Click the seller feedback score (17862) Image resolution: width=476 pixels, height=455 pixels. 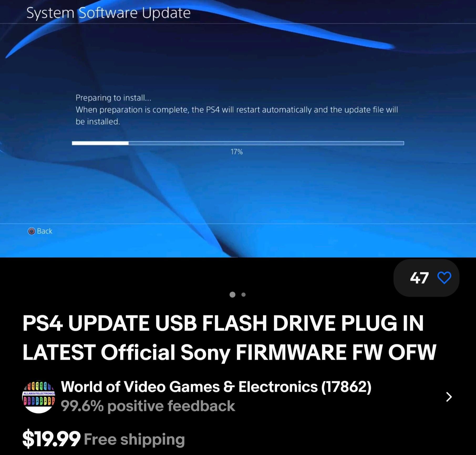point(346,387)
